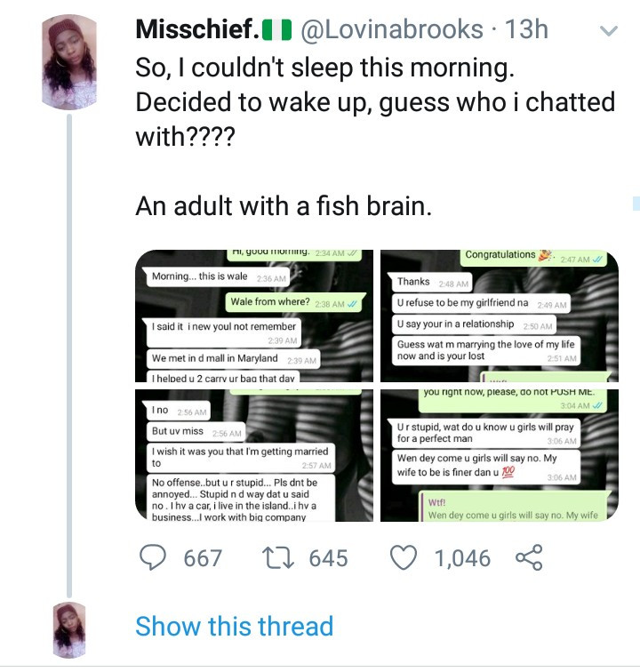Tap the 645 retweets count

tap(328, 558)
